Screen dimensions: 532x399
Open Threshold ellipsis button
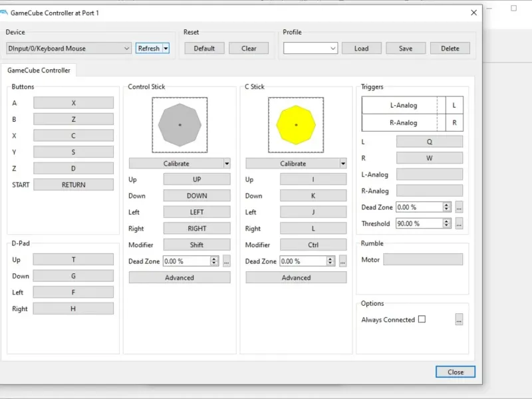coord(459,223)
